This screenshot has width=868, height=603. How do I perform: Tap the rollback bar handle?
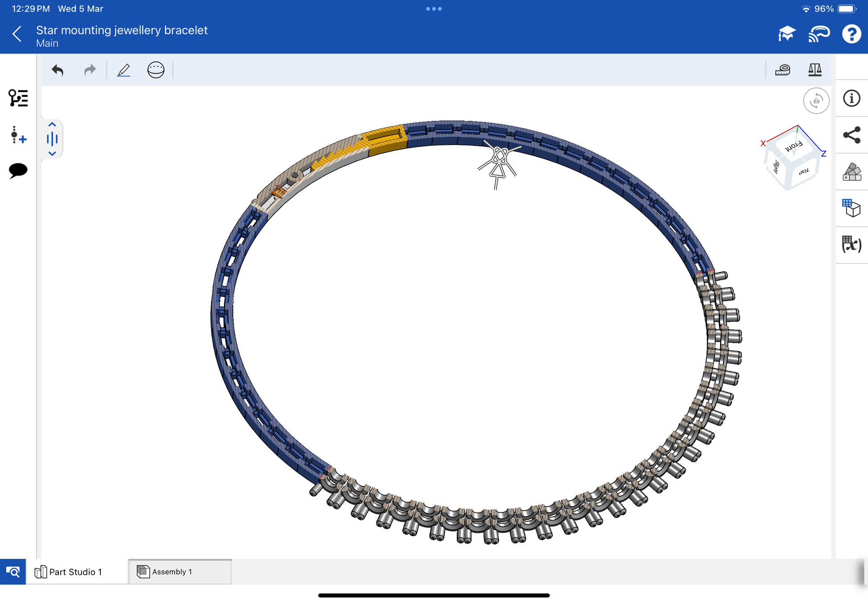pyautogui.click(x=52, y=139)
